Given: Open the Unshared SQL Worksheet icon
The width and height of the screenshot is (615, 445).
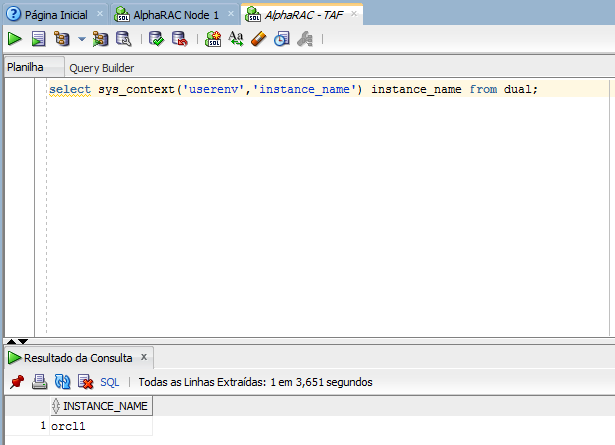Looking at the screenshot, I should click(213, 39).
